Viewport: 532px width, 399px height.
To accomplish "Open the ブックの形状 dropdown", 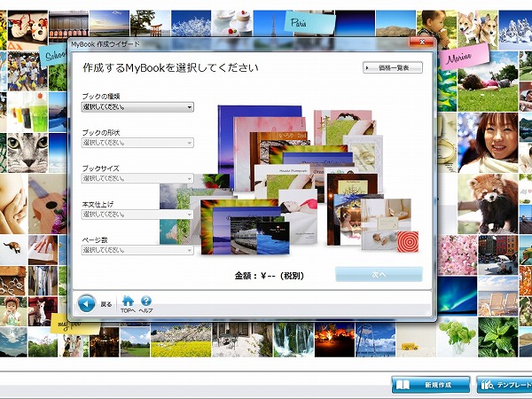I will pos(137,143).
